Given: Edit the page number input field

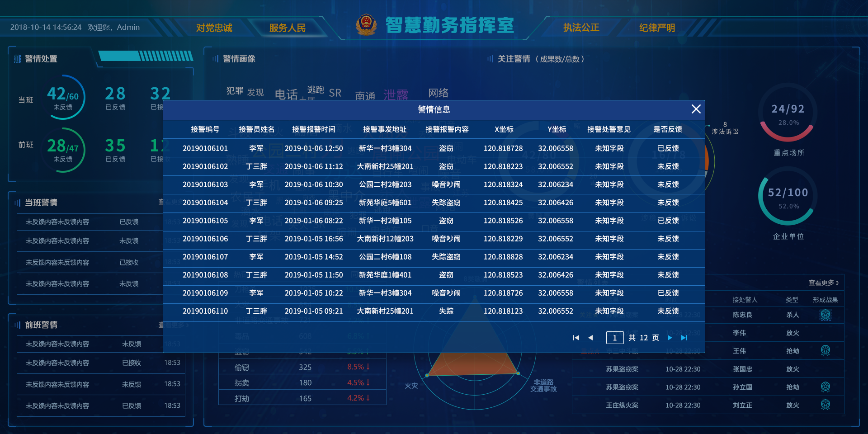Looking at the screenshot, I should [614, 338].
